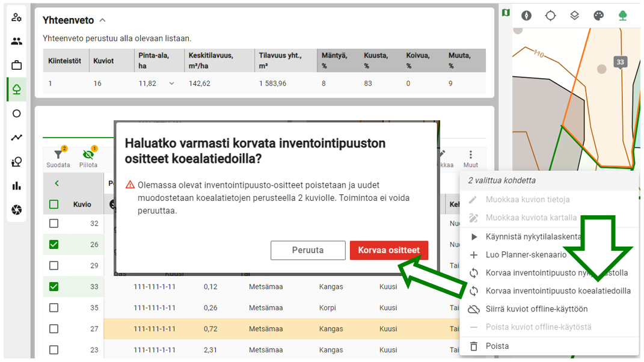Click the 0,72 area value in row 27
644x362 pixels.
(210, 329)
